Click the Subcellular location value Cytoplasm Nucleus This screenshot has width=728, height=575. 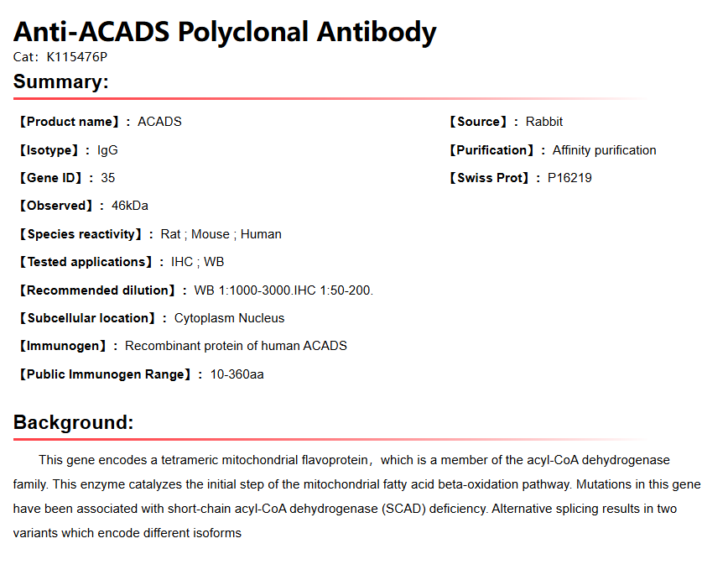pos(229,318)
